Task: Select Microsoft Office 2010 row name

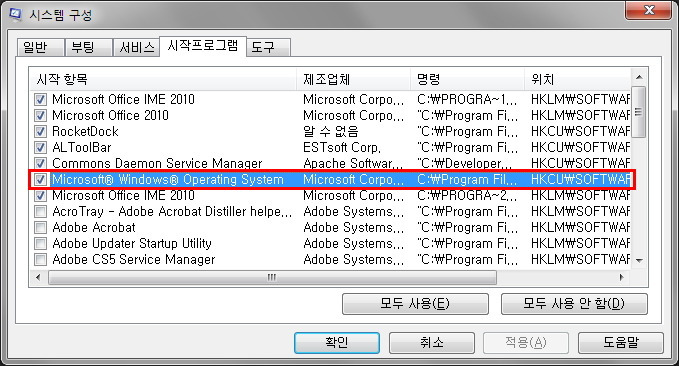Action: pos(110,116)
